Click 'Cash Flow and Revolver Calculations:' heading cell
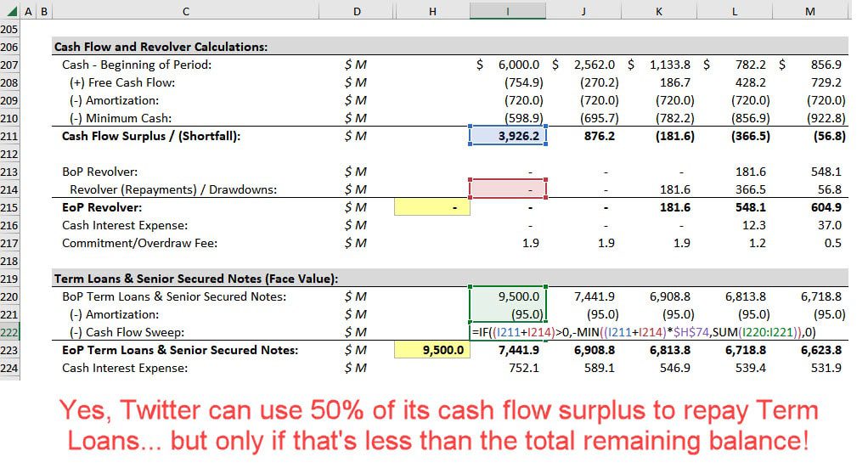This screenshot has width=868, height=468. 161,47
